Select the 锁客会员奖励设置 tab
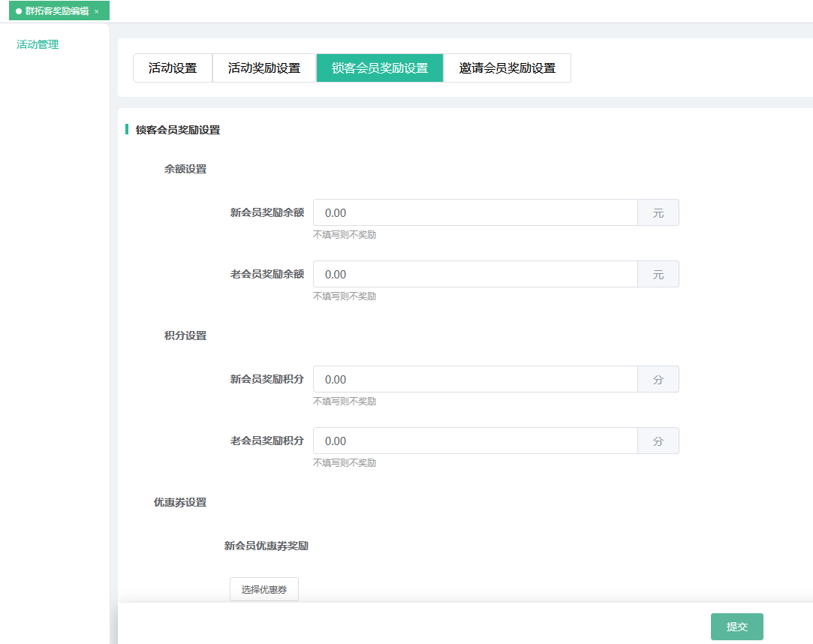Image resolution: width=813 pixels, height=644 pixels. pyautogui.click(x=380, y=68)
